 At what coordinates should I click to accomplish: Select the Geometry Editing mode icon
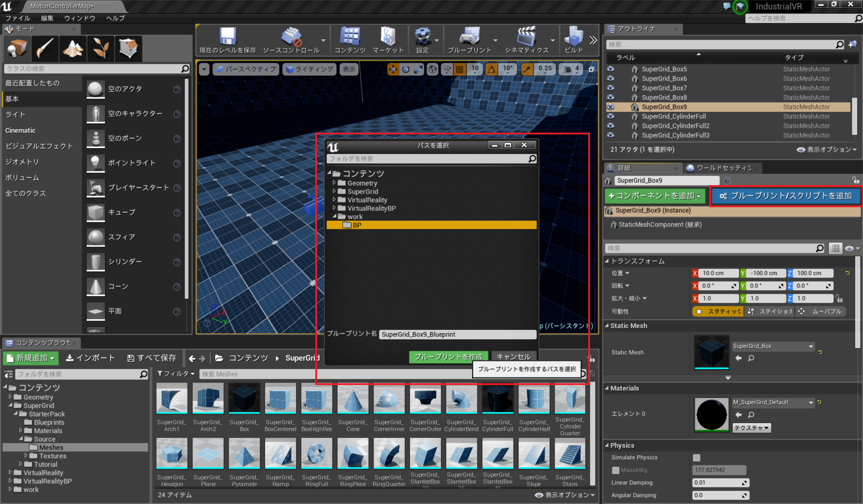coord(128,49)
